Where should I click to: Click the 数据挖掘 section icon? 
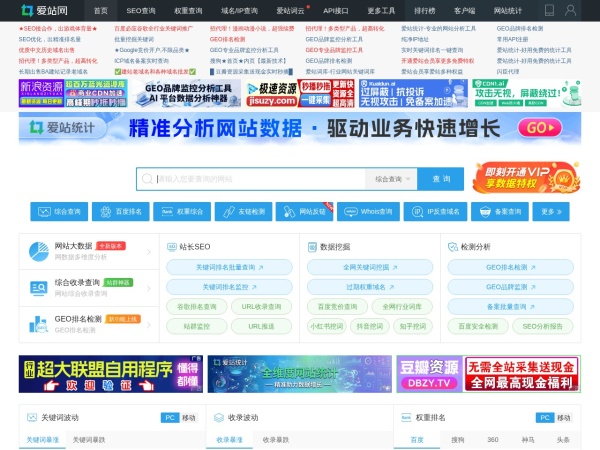312,247
